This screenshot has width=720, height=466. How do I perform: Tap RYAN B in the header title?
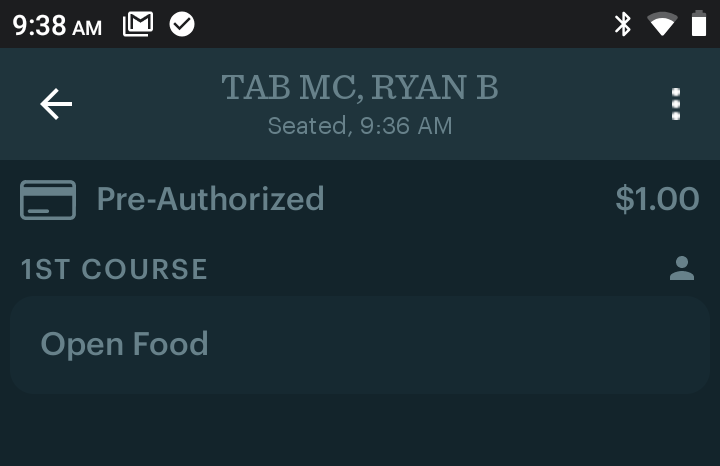(x=434, y=88)
